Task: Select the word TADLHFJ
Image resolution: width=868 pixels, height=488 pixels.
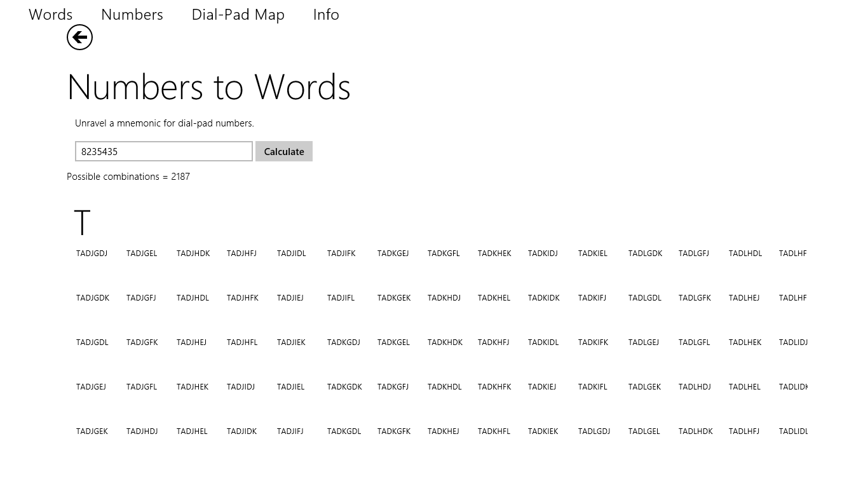Action: tap(744, 431)
